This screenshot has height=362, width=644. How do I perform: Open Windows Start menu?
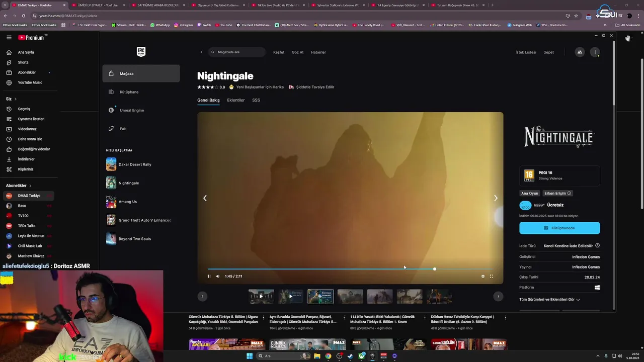point(249,356)
